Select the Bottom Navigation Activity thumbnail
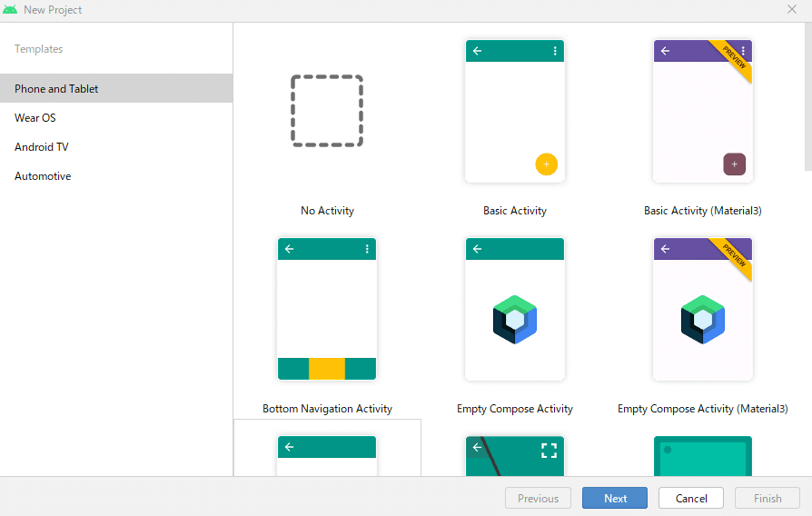The image size is (812, 516). (x=327, y=309)
